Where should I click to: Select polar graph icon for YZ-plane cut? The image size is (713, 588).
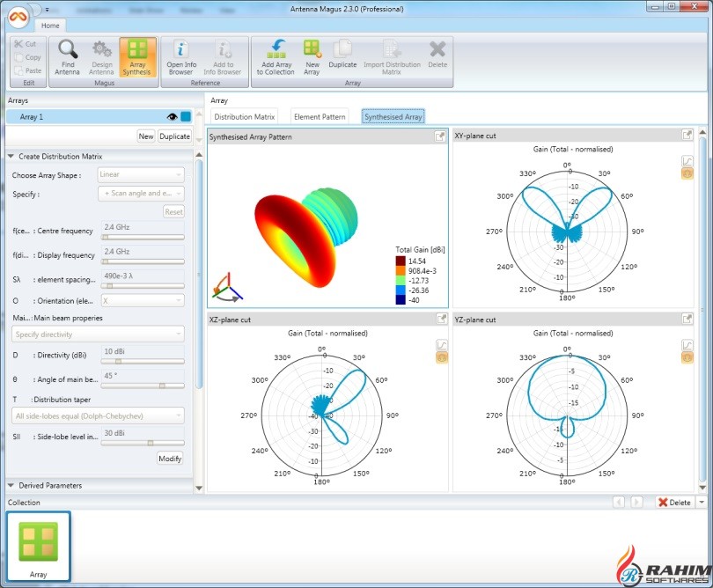click(x=687, y=357)
